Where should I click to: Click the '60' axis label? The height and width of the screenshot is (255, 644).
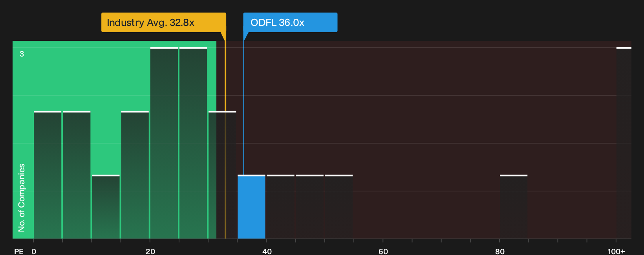pos(383,251)
